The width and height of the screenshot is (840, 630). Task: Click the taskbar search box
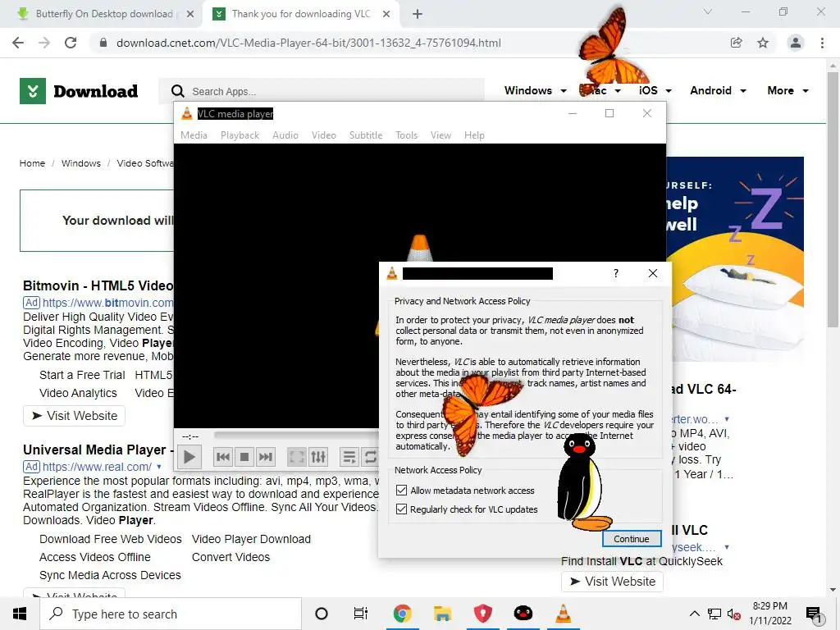point(171,614)
